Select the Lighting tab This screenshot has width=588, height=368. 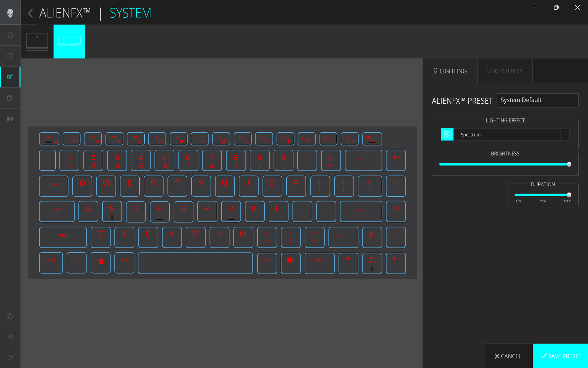click(x=450, y=71)
